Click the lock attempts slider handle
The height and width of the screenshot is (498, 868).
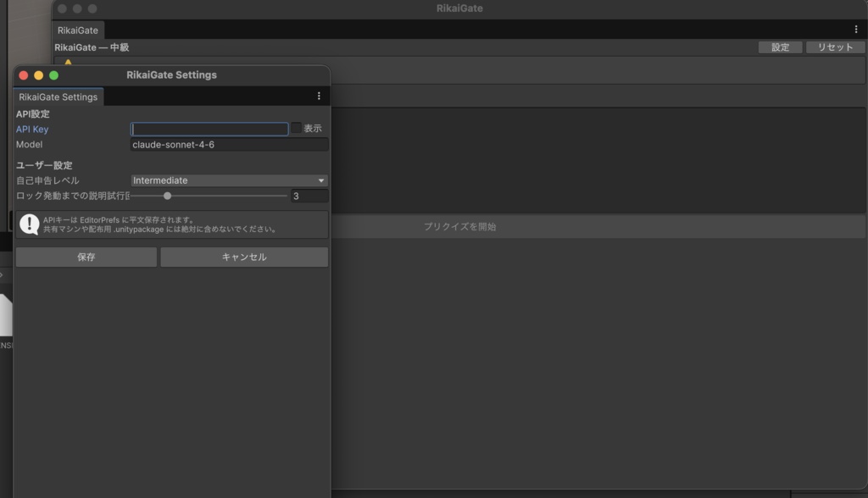click(x=167, y=196)
